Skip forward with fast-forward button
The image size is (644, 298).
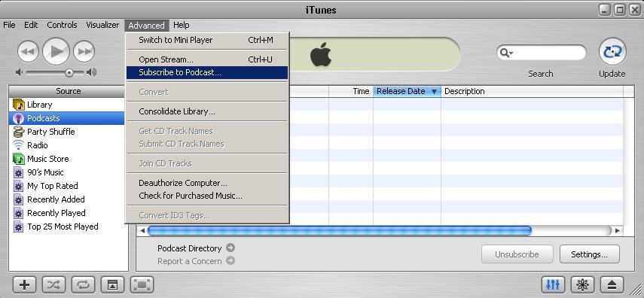[84, 52]
